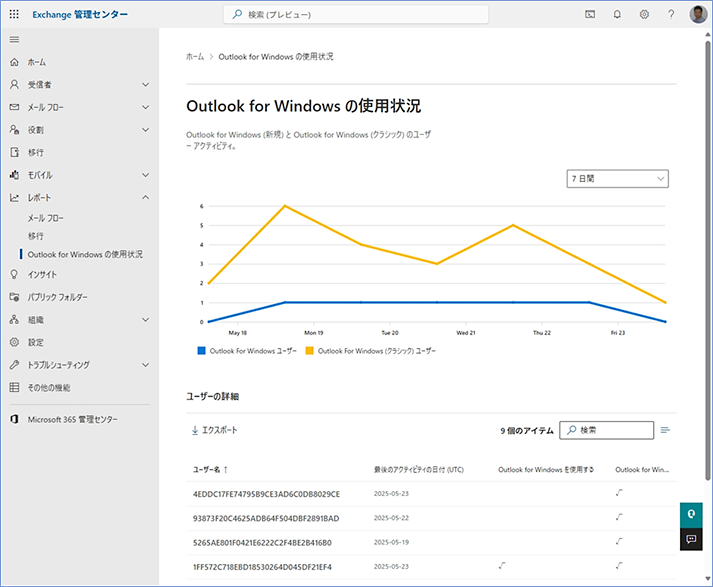Select user row 93873F20C4625ADB64F504DBF2891BAD
713x587 pixels.
[x=431, y=518]
